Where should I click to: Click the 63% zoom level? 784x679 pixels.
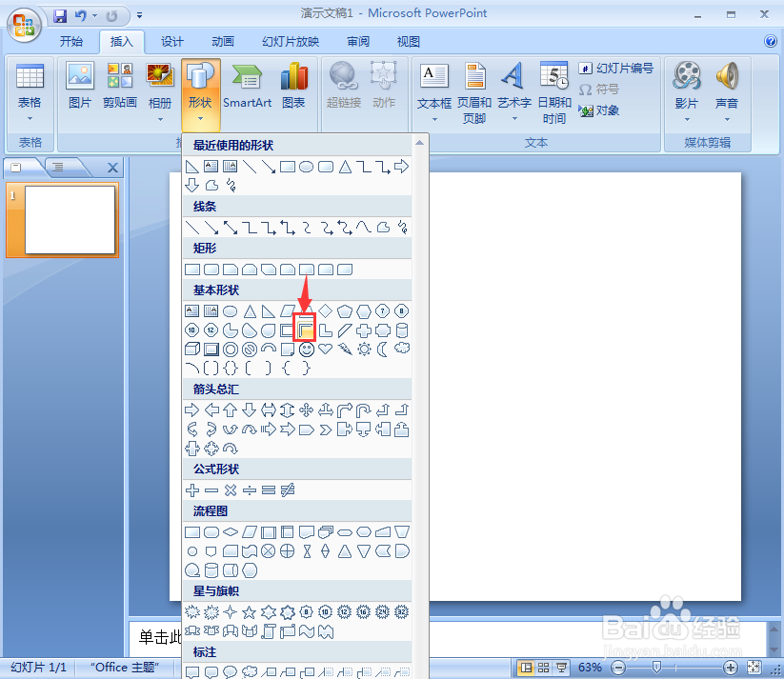pos(590,668)
